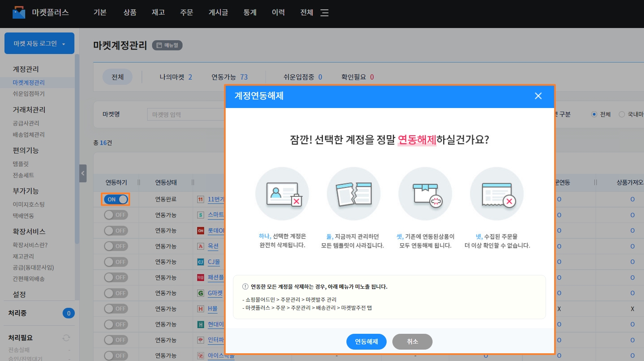
Task: Click the orders unavailable illustration icon
Action: pyautogui.click(x=497, y=194)
